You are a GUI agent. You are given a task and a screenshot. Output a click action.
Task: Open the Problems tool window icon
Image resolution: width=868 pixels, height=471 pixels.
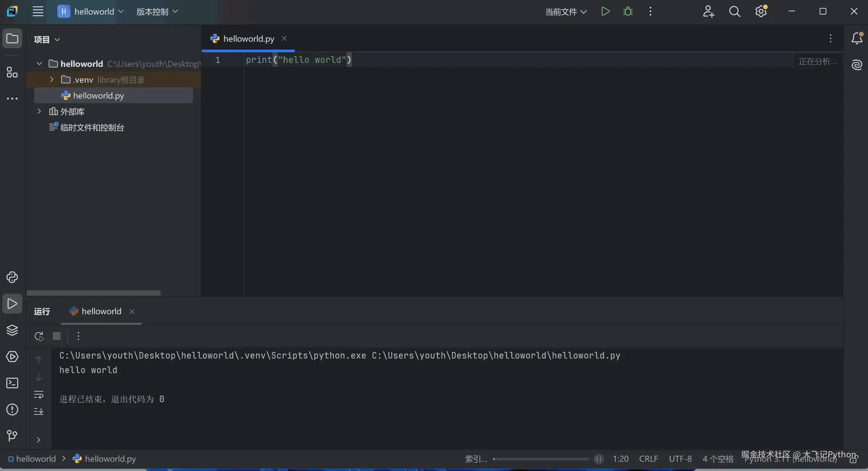pyautogui.click(x=12, y=409)
